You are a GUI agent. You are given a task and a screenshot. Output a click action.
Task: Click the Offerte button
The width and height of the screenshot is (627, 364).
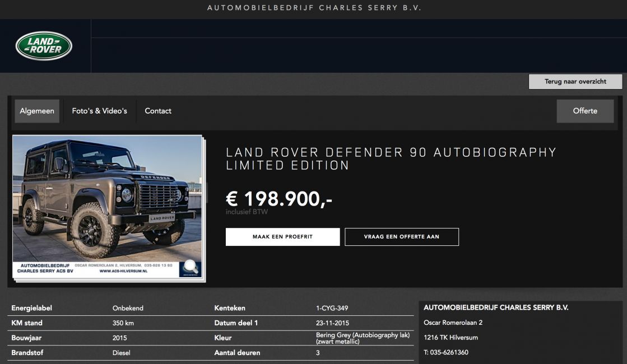pos(585,111)
